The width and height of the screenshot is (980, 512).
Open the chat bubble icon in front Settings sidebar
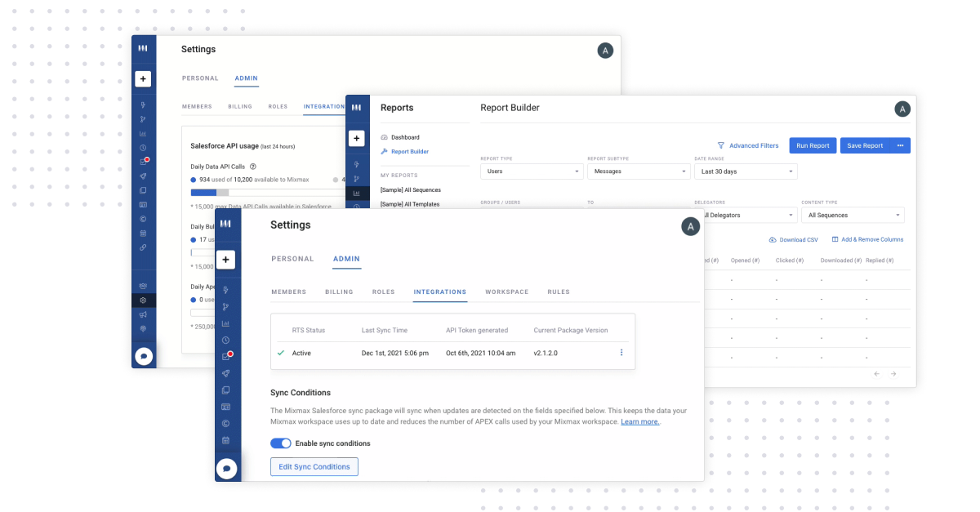point(226,469)
